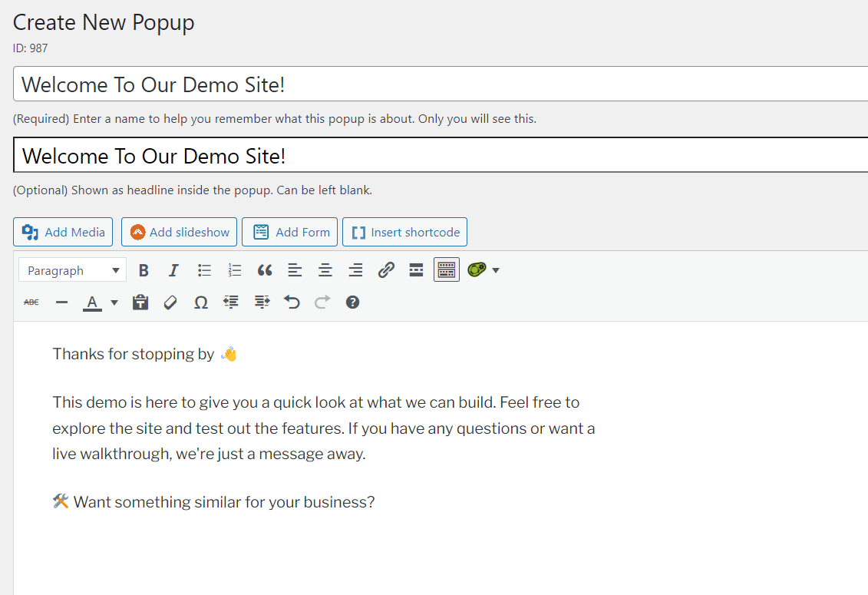Open the Paragraph format dropdown
This screenshot has width=868, height=595.
[72, 270]
